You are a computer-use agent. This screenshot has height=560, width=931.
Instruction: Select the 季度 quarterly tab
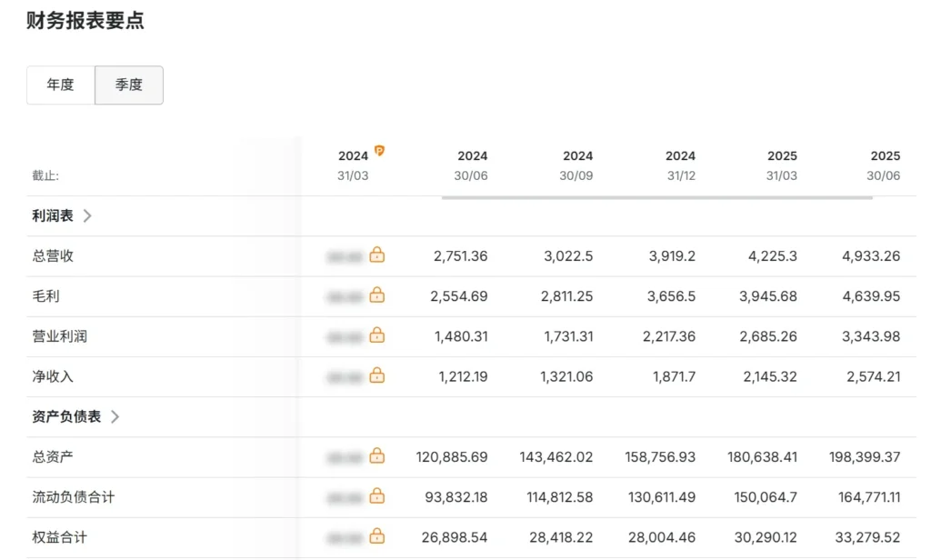click(129, 85)
